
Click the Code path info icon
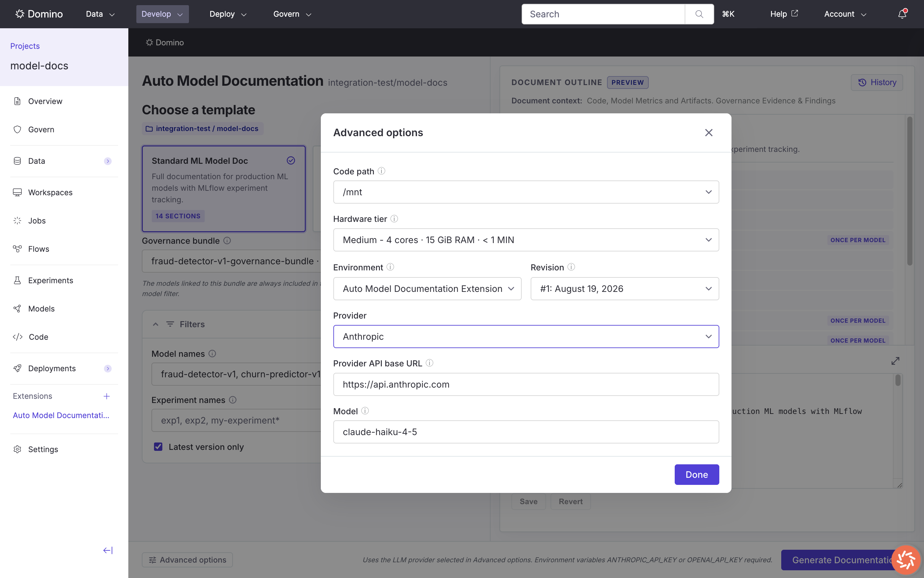click(x=381, y=171)
